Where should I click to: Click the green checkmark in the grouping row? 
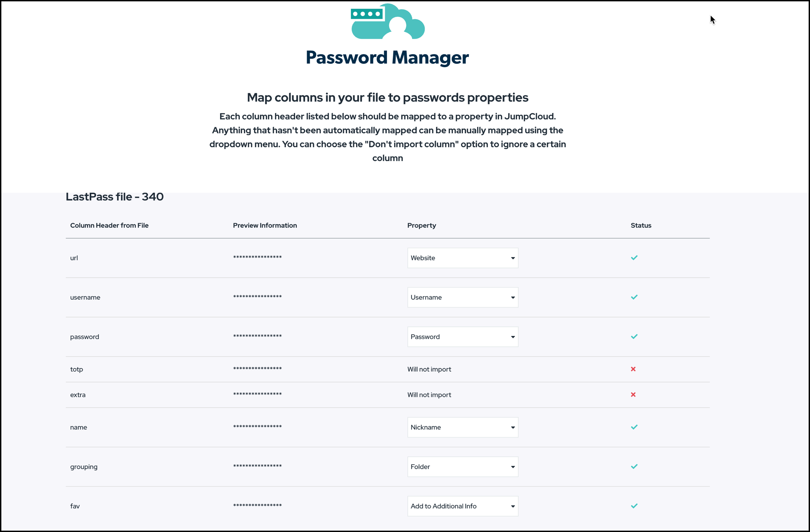(x=634, y=466)
